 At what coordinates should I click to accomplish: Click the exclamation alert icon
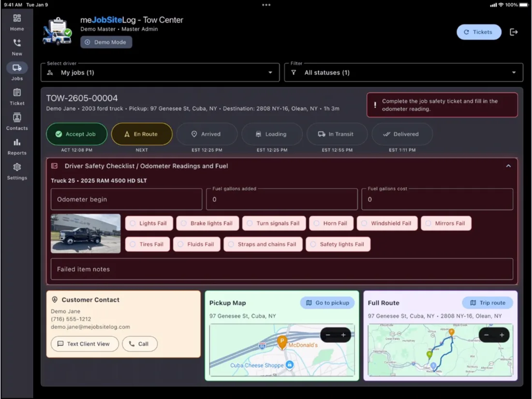pyautogui.click(x=375, y=105)
